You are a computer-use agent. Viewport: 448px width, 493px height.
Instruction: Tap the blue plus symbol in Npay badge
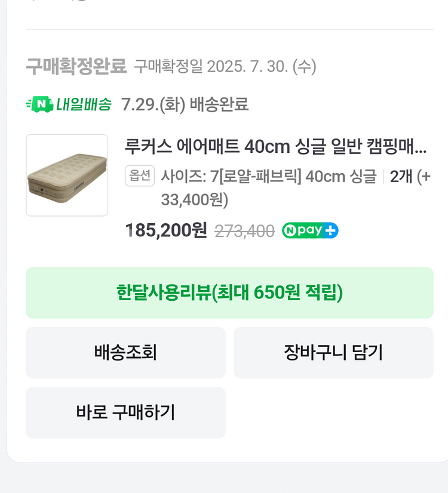(x=331, y=230)
